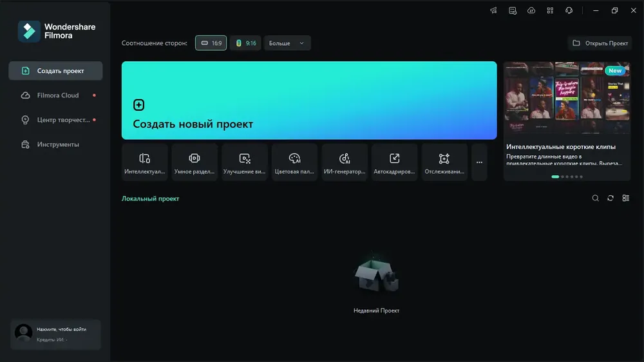Open the Smart Short Clips tool icon
644x362 pixels.
pos(144,162)
